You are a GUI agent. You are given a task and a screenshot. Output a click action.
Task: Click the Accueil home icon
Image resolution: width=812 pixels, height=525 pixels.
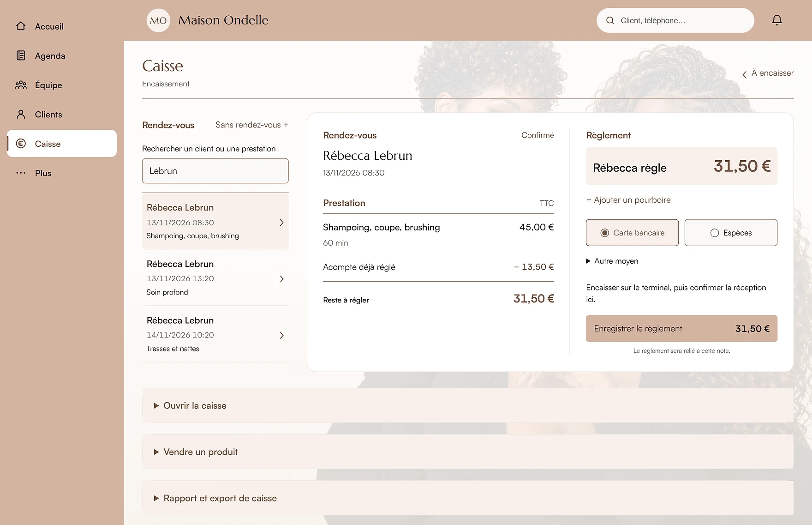(x=21, y=26)
